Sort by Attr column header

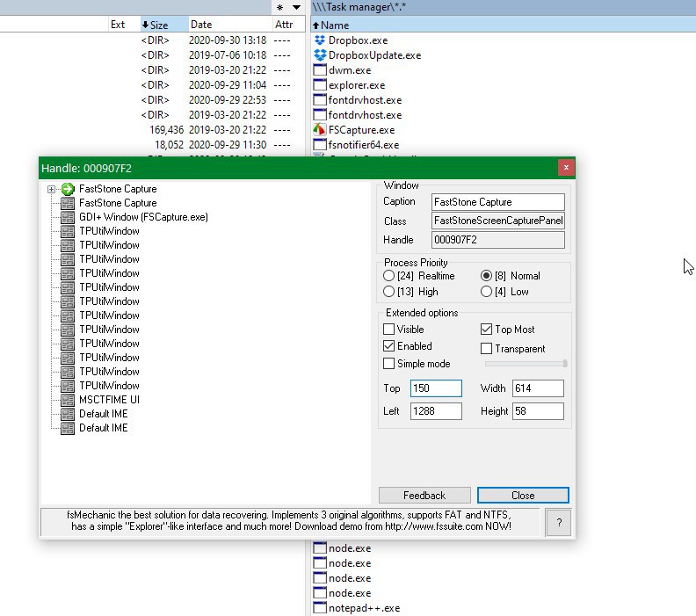click(x=288, y=25)
